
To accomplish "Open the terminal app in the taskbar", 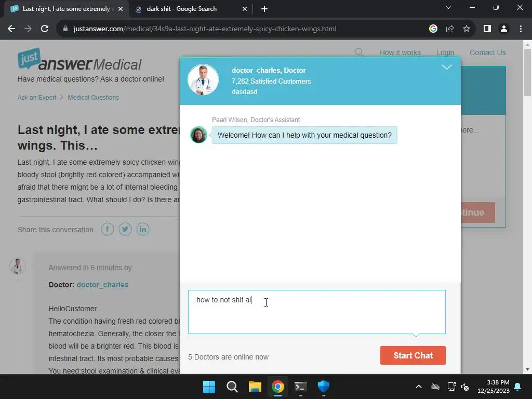I will (301, 387).
